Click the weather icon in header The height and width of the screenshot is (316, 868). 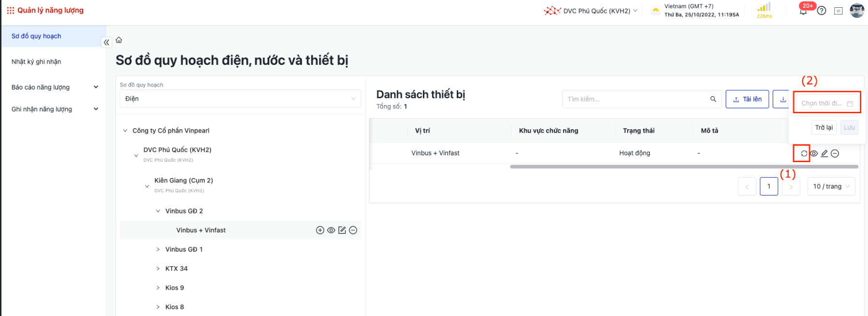pyautogui.click(x=656, y=10)
